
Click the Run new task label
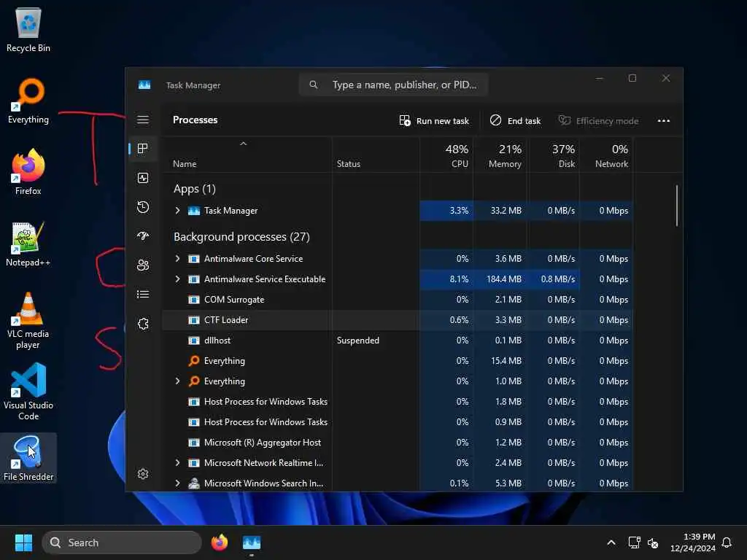443,121
